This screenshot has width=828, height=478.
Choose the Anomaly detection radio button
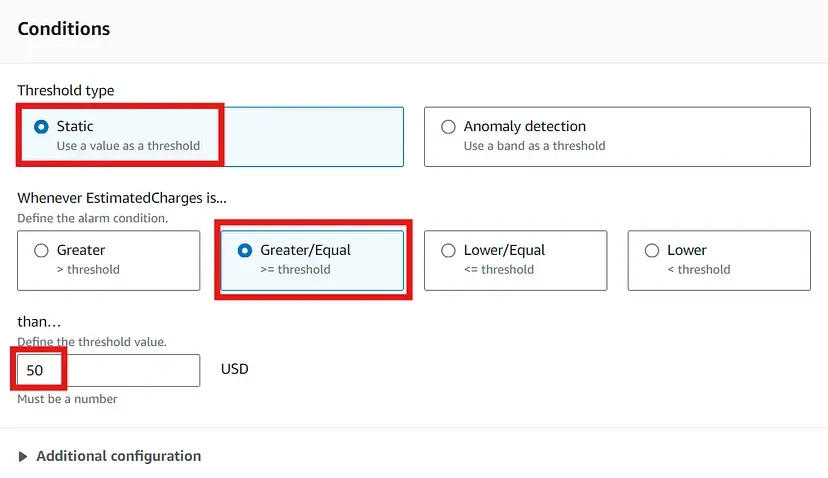448,127
